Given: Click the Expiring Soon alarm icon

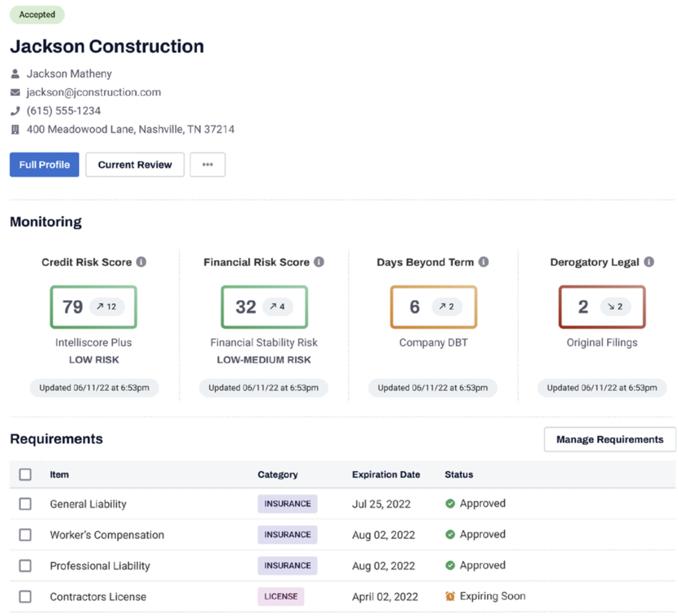Looking at the screenshot, I should [x=450, y=596].
